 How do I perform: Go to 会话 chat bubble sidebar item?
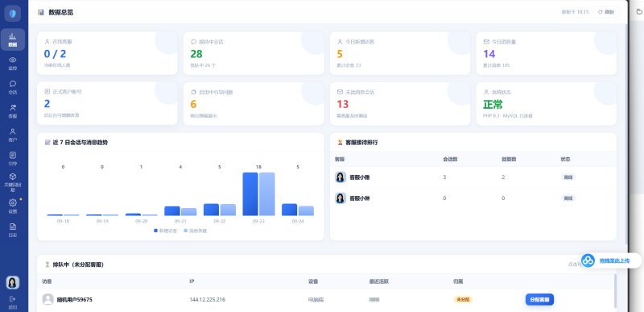13,87
